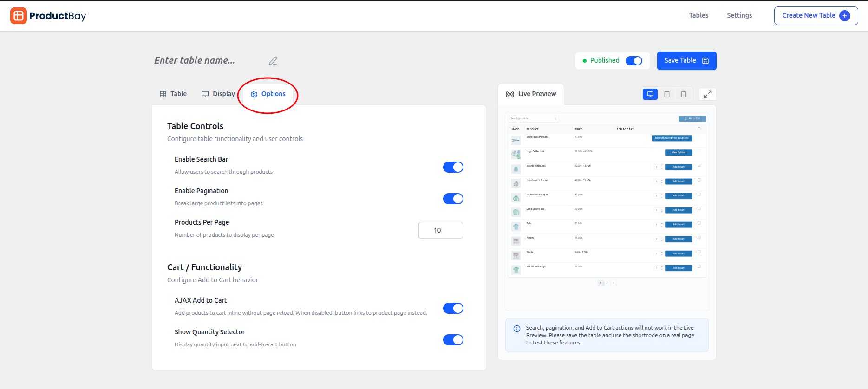
Task: Toggle AJAX Add to Cart off
Action: 453,308
